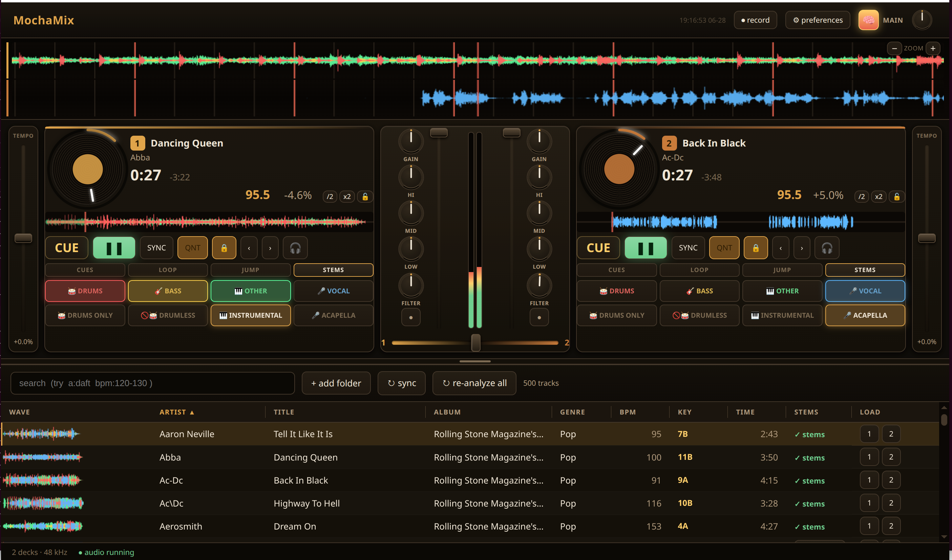Open preferences
This screenshot has height=560, width=952.
coord(818,20)
